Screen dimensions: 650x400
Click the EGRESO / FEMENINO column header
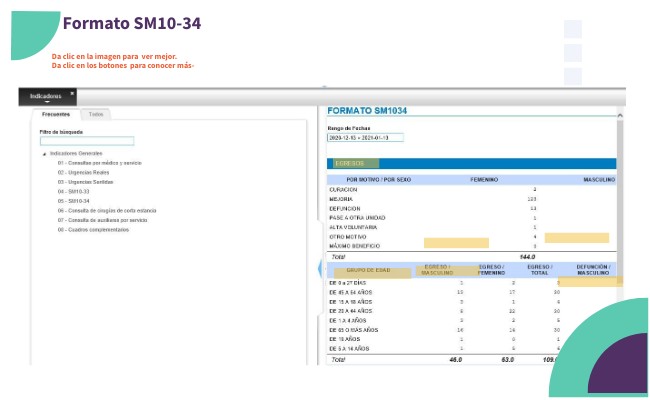tap(491, 270)
